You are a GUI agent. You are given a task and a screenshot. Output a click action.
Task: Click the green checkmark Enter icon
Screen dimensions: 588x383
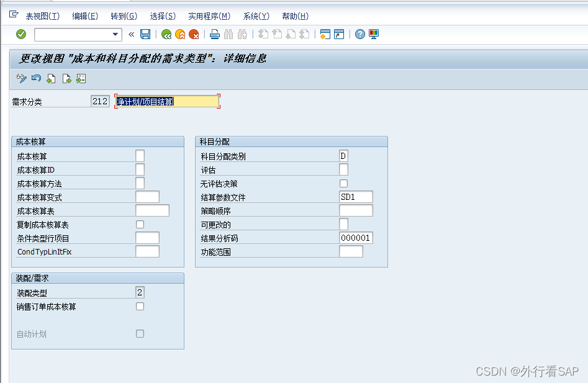[21, 35]
